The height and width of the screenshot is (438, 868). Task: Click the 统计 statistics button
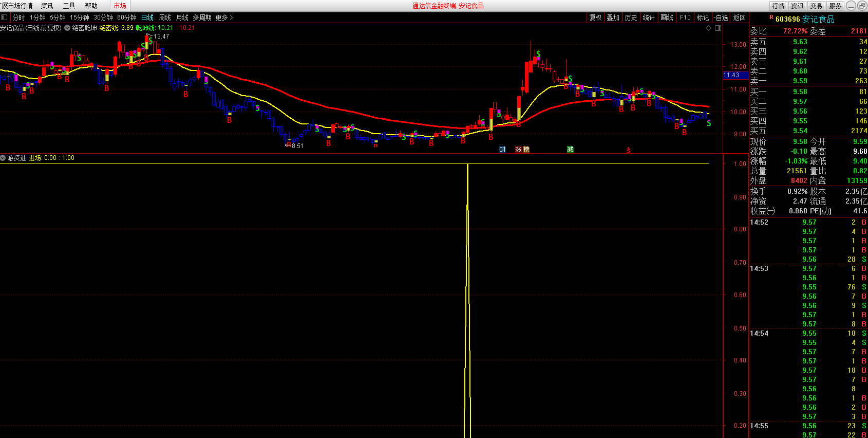pos(649,17)
